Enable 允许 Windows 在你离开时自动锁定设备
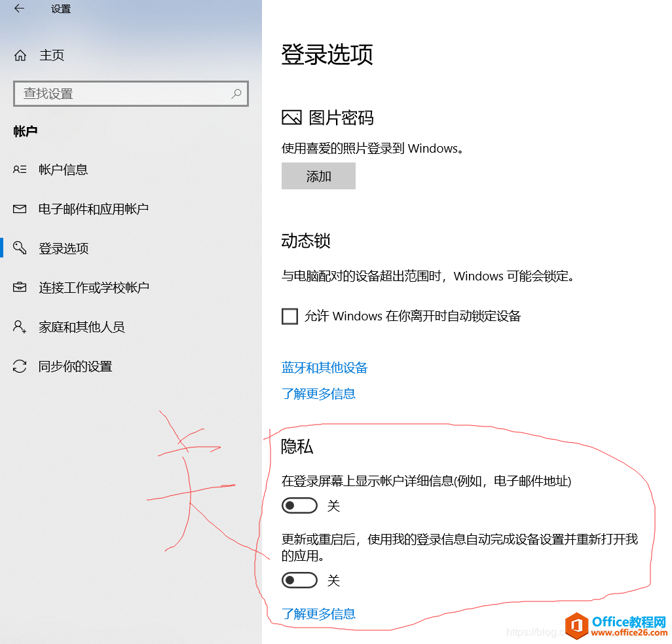This screenshot has height=644, width=672. (x=289, y=316)
